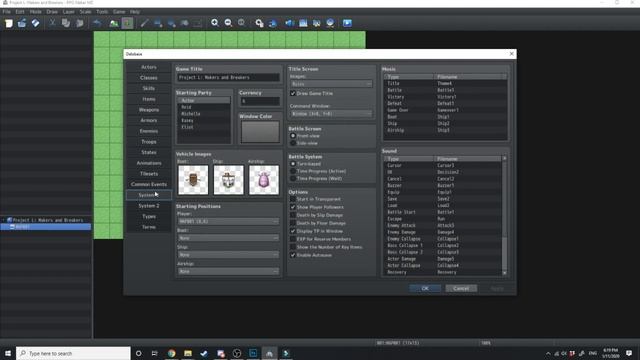Select the Pencil drawing tool
The height and width of the screenshot is (360, 640).
(144, 23)
